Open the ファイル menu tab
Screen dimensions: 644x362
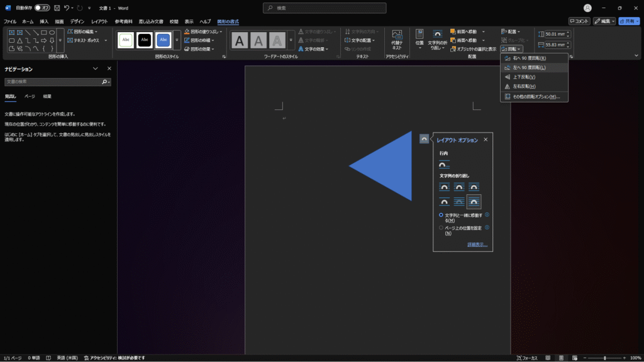[10, 21]
